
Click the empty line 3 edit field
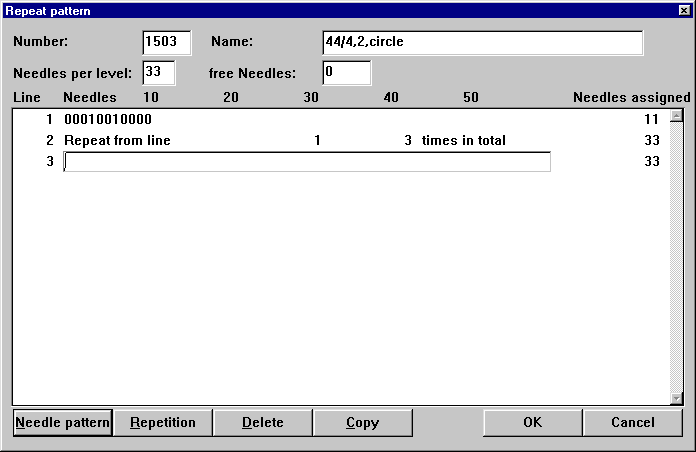[x=306, y=162]
